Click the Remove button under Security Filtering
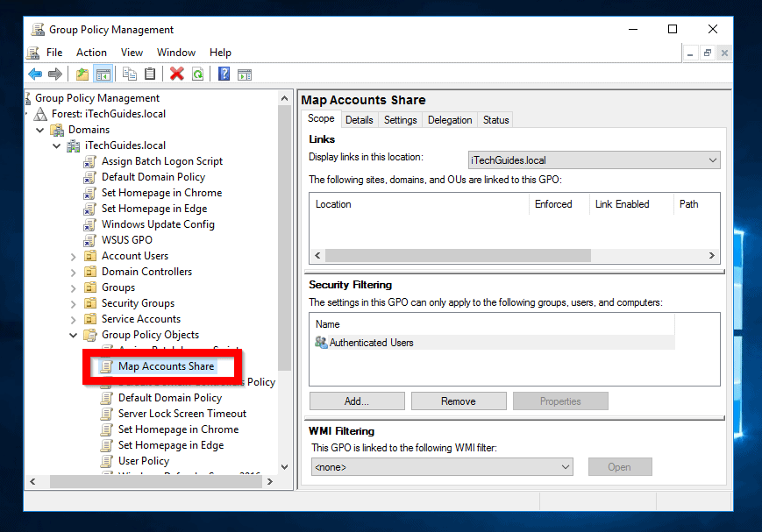Image resolution: width=762 pixels, height=532 pixels. 459,401
